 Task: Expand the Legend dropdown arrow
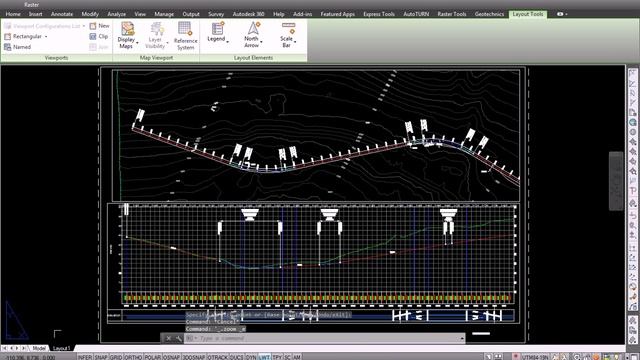(227, 41)
